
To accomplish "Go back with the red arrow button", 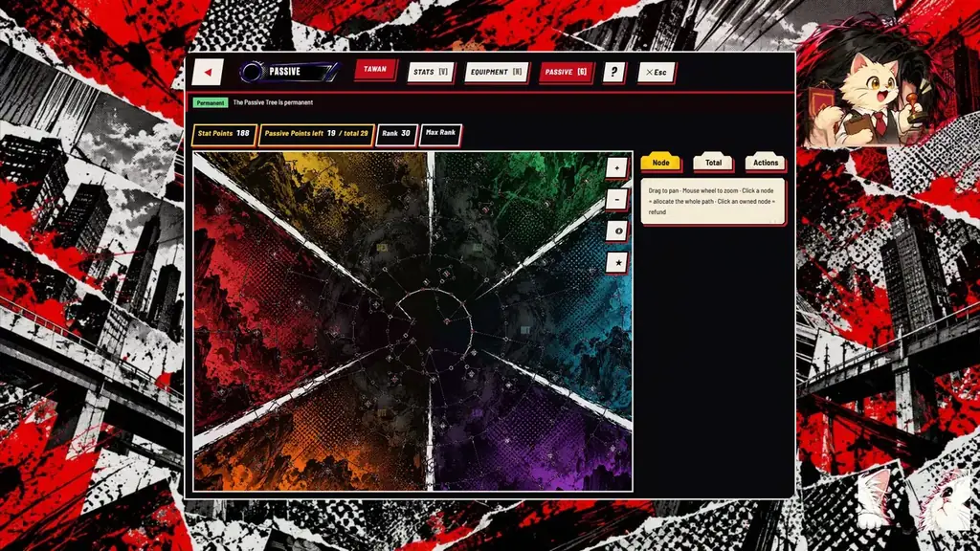I will click(x=208, y=73).
